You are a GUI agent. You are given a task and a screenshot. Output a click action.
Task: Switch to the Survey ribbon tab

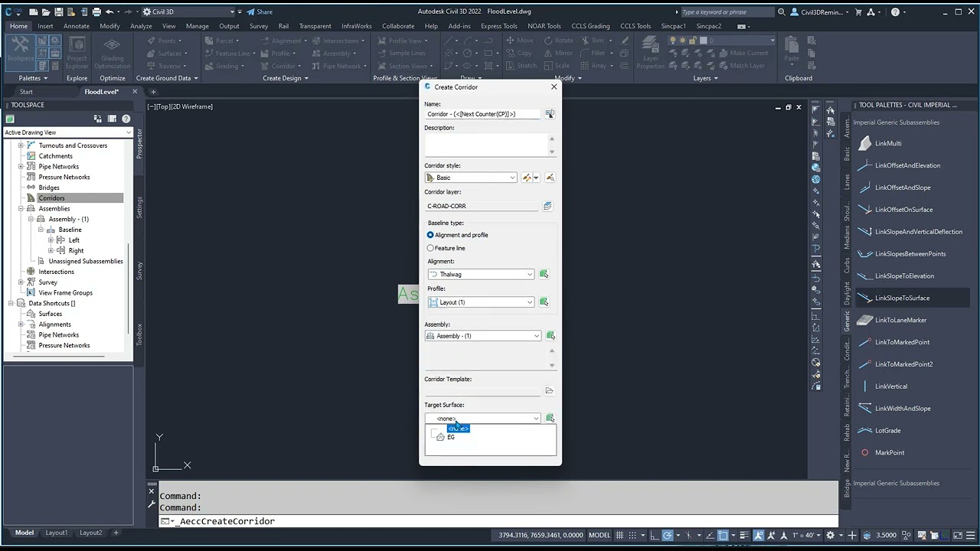(259, 26)
